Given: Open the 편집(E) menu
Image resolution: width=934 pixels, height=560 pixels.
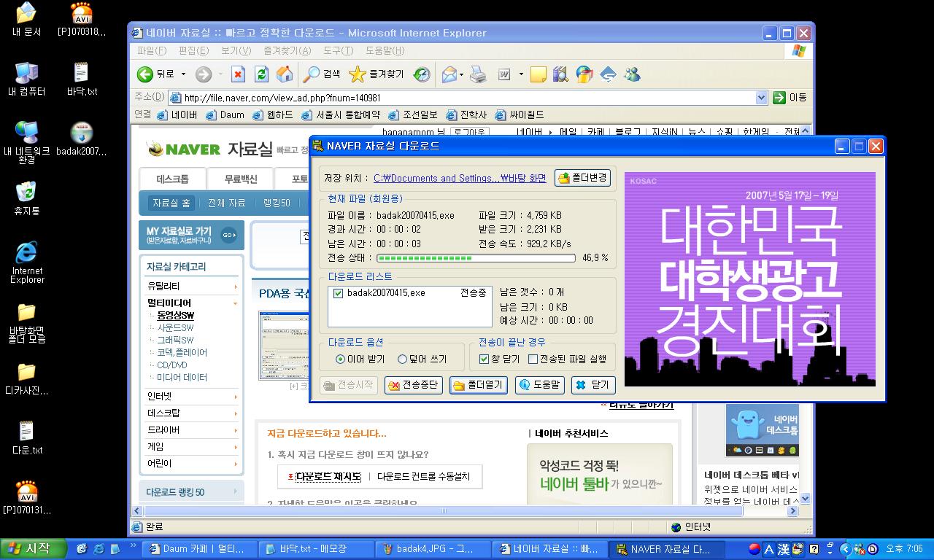Looking at the screenshot, I should (193, 50).
